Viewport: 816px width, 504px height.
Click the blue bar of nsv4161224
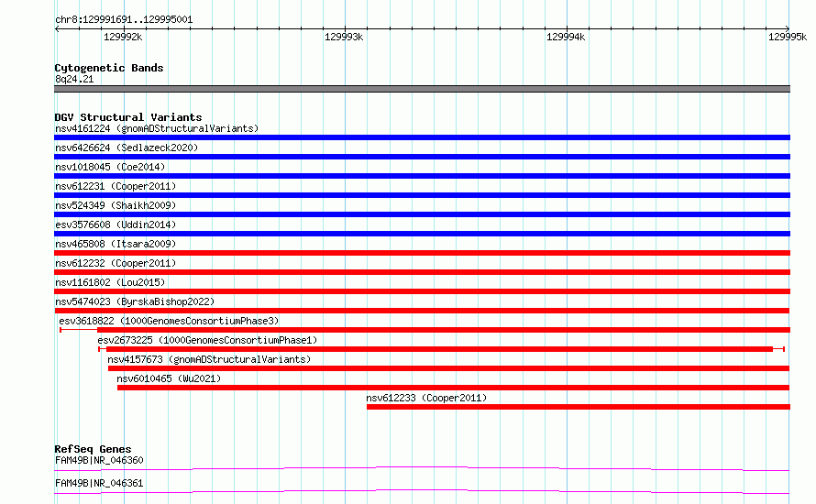coord(422,137)
